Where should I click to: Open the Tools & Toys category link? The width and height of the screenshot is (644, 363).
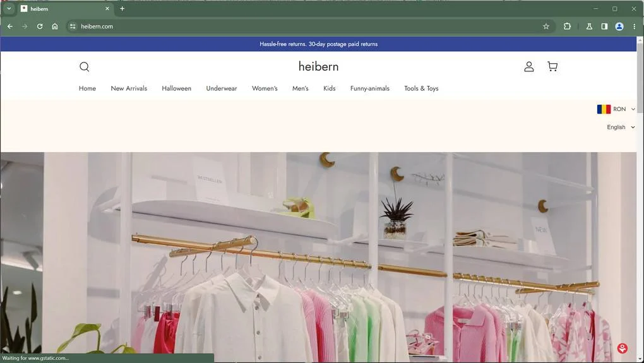click(x=421, y=88)
